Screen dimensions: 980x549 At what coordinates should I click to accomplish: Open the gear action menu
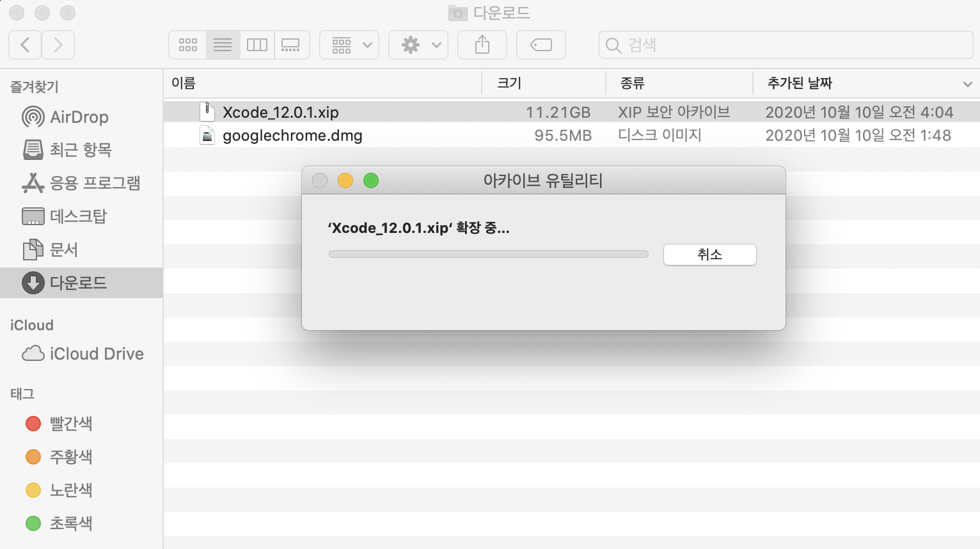click(x=418, y=45)
